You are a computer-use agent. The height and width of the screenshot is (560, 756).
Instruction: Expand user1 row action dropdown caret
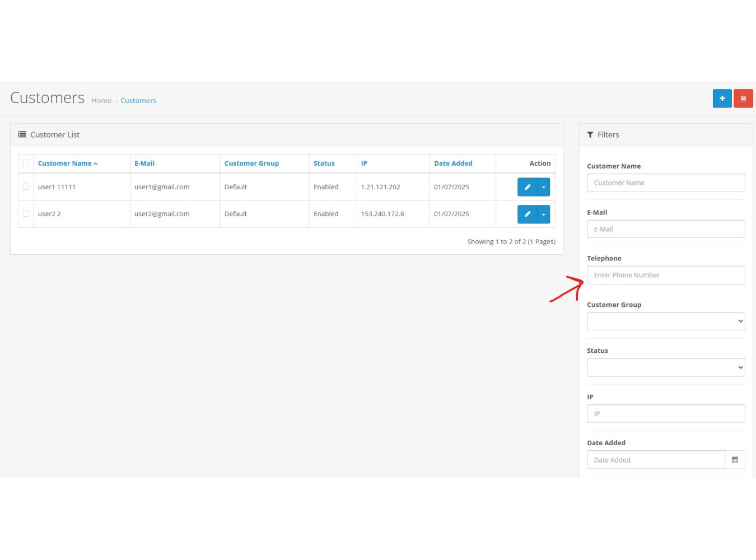point(544,187)
